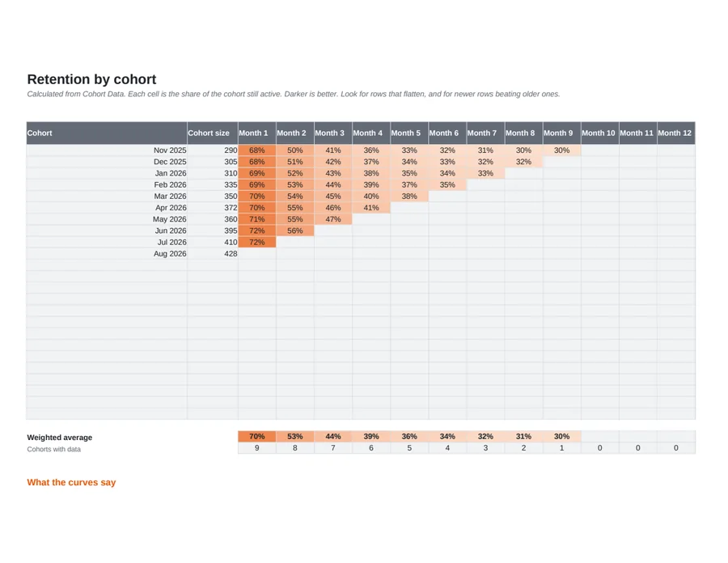Click the 'Cohorts with data' row label
The width and height of the screenshot is (728, 563).
pos(54,449)
